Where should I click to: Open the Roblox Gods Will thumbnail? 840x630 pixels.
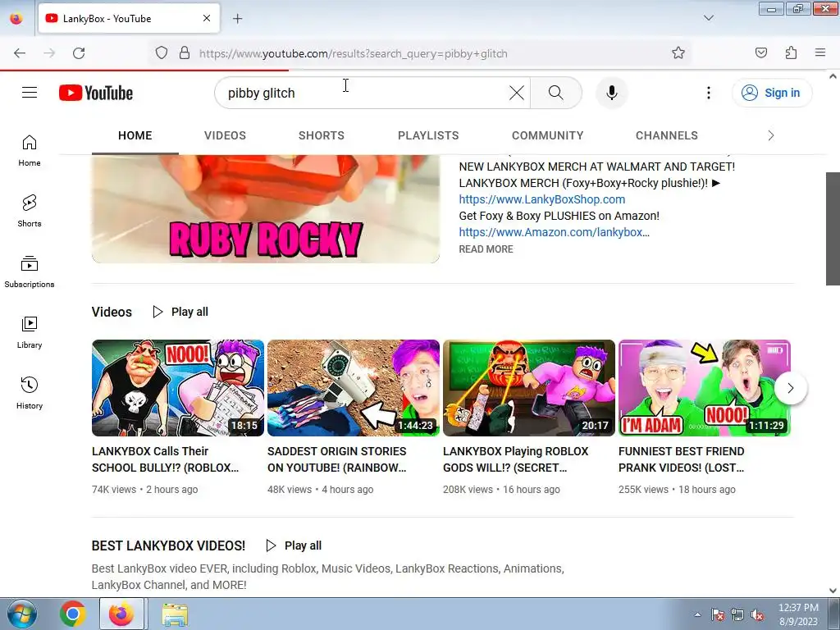(529, 388)
